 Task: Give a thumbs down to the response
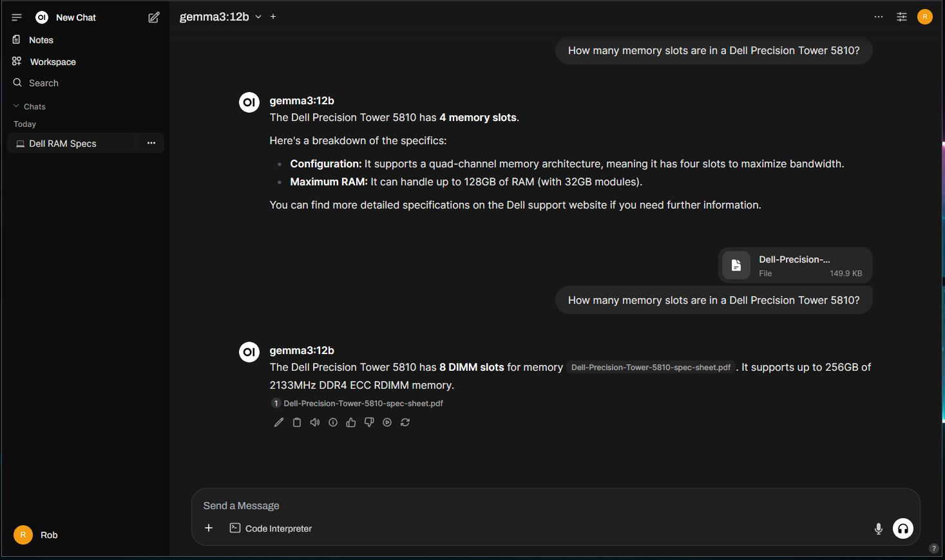point(369,422)
